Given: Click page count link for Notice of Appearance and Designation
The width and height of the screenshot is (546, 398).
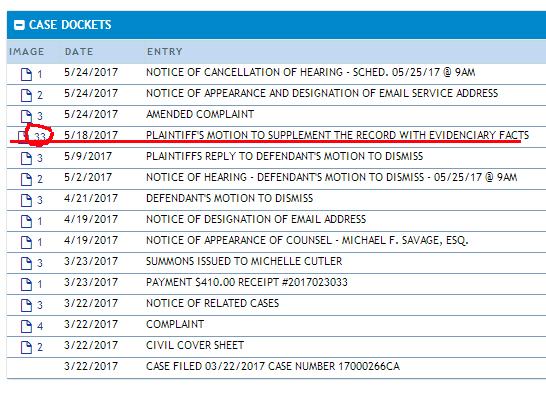Looking at the screenshot, I should pos(40,95).
